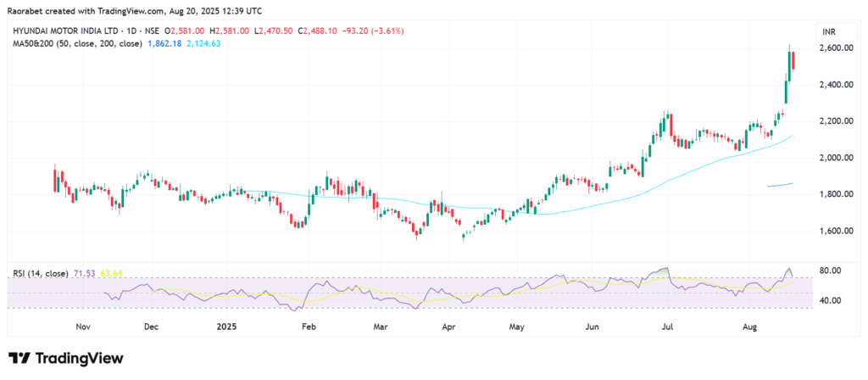
Task: Click the 80.00 RSI axis label
Action: point(831,271)
